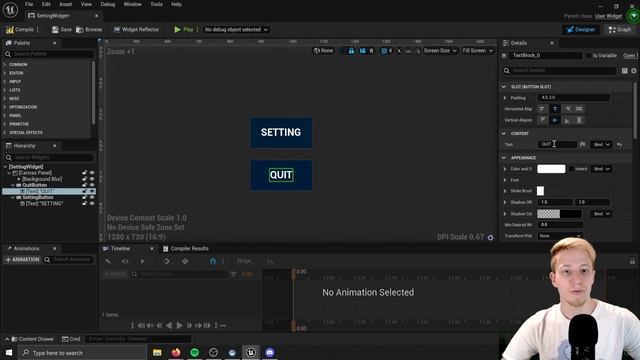Screen dimensions: 640x360
Task: Open the Fill Screen dropdown
Action: (x=478, y=51)
